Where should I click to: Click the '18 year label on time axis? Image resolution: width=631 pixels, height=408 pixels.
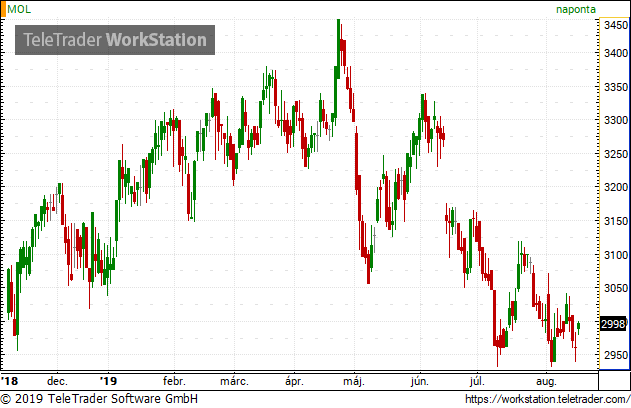click(x=9, y=381)
